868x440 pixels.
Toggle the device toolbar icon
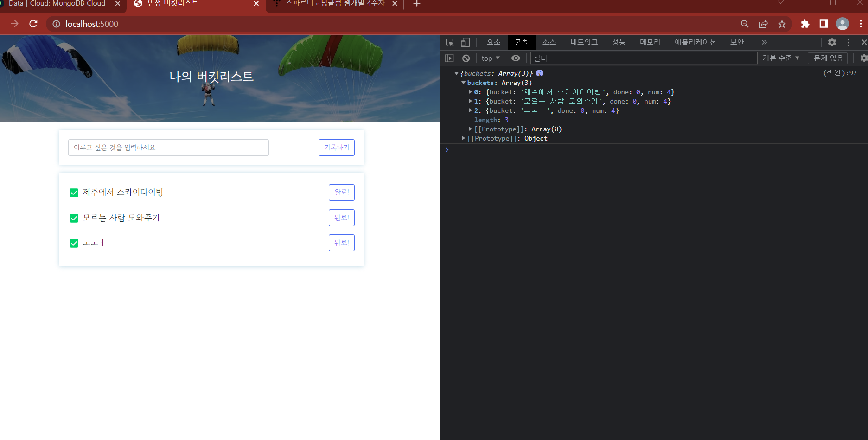(465, 42)
